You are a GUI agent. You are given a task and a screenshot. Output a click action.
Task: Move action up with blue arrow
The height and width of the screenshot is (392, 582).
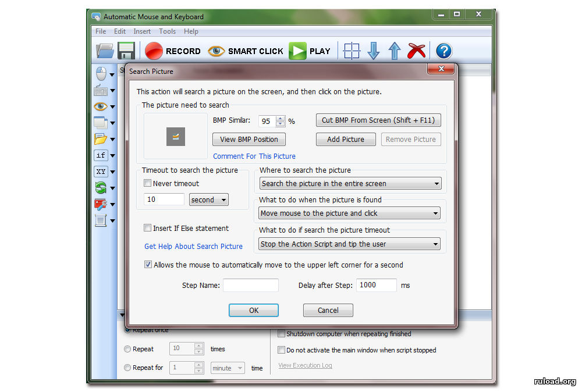pos(395,51)
